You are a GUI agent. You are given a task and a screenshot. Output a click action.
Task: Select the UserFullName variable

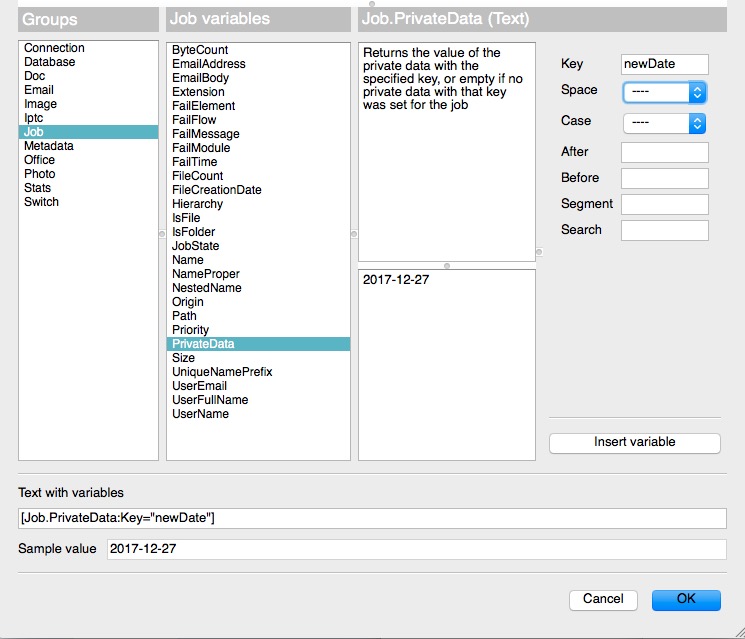(x=258, y=401)
